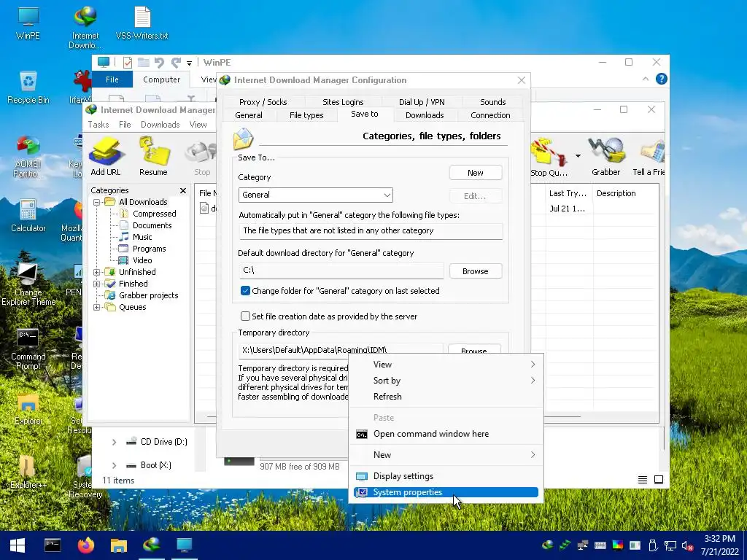747x560 pixels.
Task: Click the Recycle Bin desktop icon
Action: pos(28,87)
